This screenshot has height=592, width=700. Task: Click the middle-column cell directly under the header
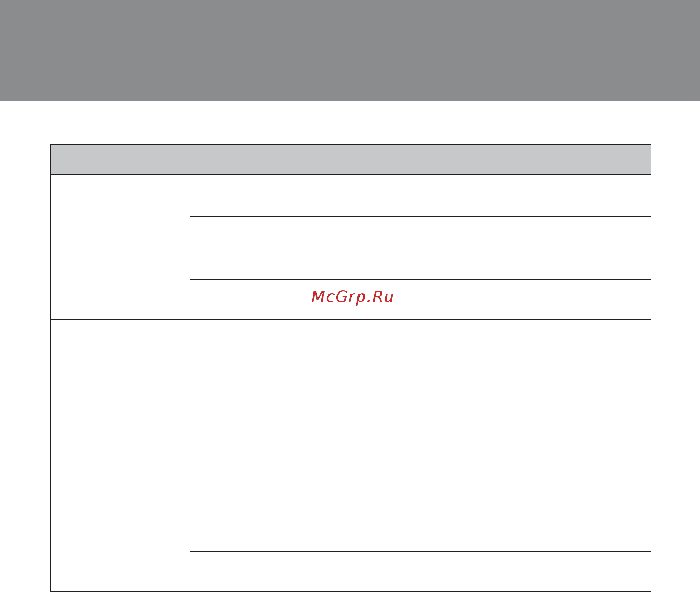click(x=311, y=195)
